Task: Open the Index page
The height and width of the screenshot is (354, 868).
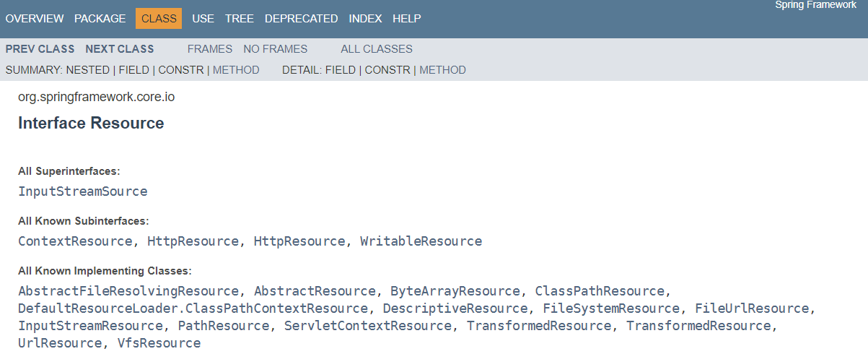Action: click(x=365, y=19)
